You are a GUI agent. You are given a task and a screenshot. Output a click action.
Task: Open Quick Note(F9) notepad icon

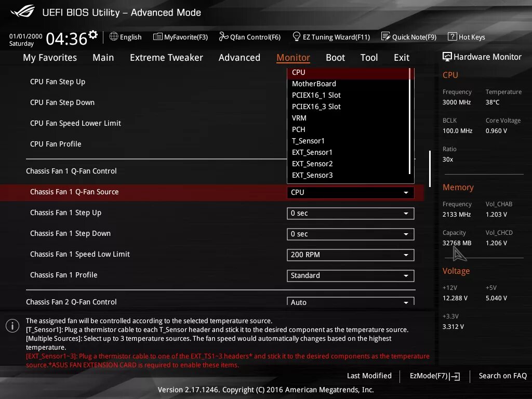pyautogui.click(x=386, y=36)
